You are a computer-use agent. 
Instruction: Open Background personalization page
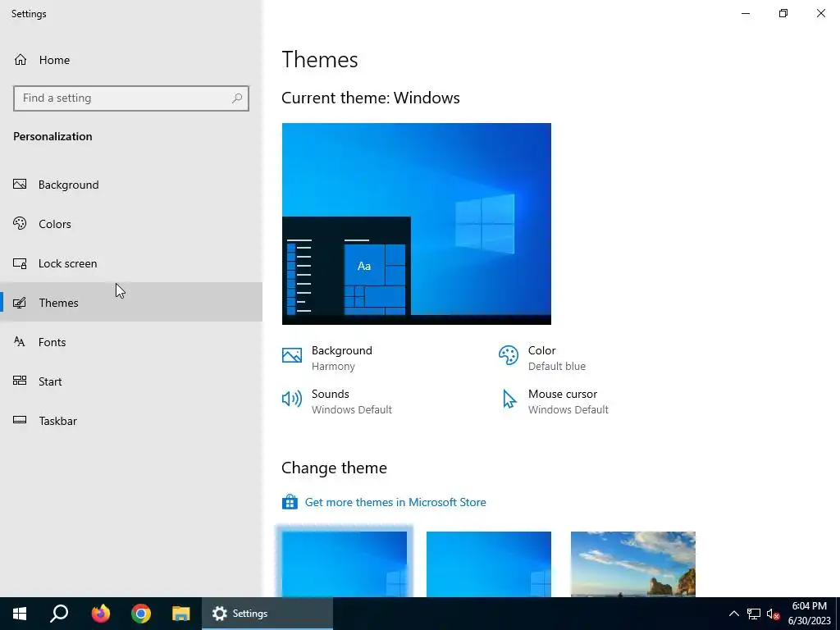(130, 185)
